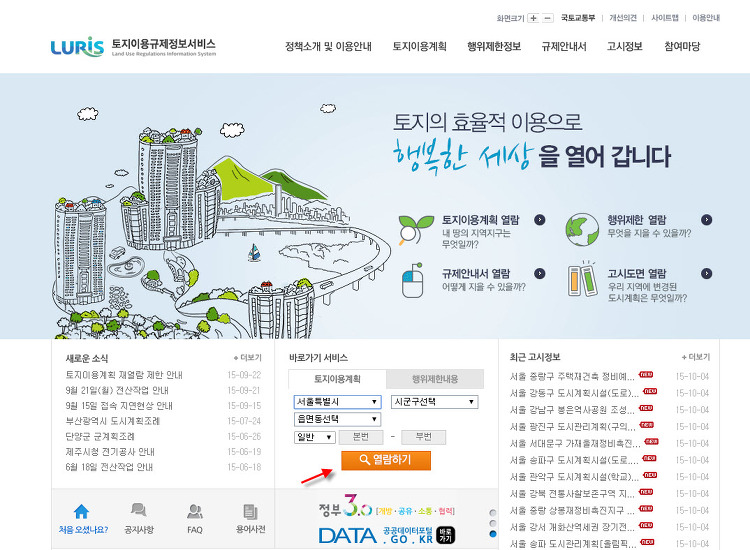Click the 본번 lot number input field

tap(360, 437)
